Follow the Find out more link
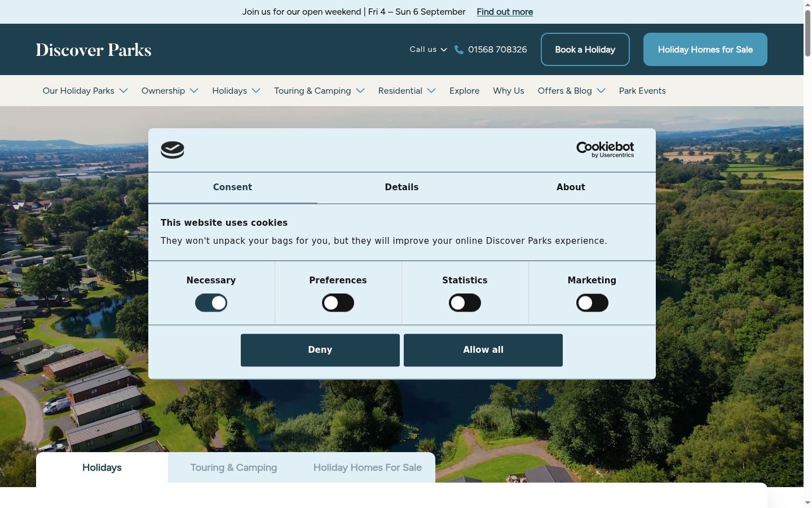 (x=505, y=12)
